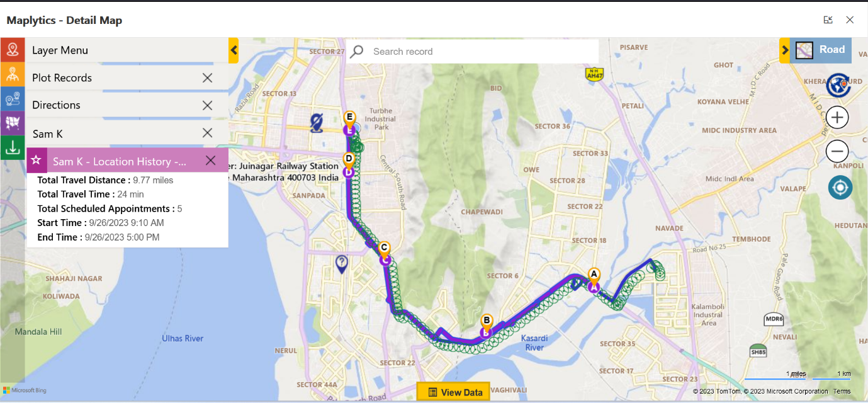Click the AH47 highway shield
Image resolution: width=868 pixels, height=403 pixels.
tap(593, 74)
